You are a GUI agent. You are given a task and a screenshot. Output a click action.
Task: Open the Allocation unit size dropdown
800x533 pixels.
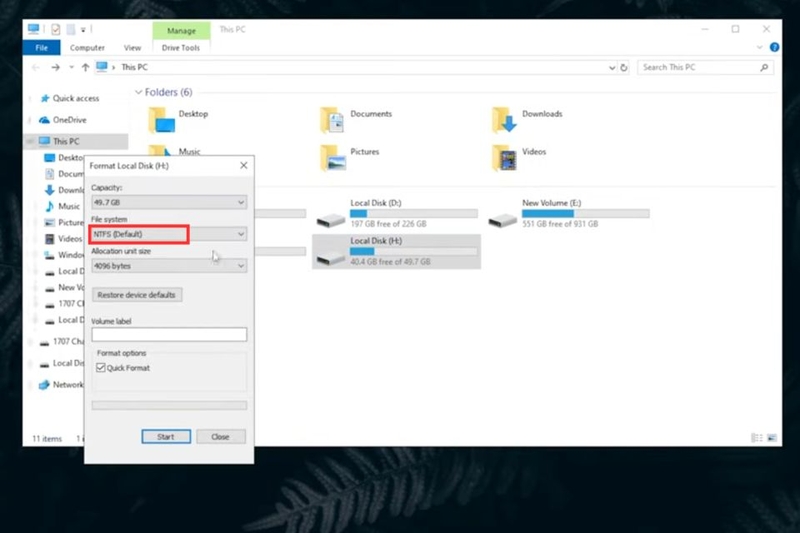click(x=169, y=266)
